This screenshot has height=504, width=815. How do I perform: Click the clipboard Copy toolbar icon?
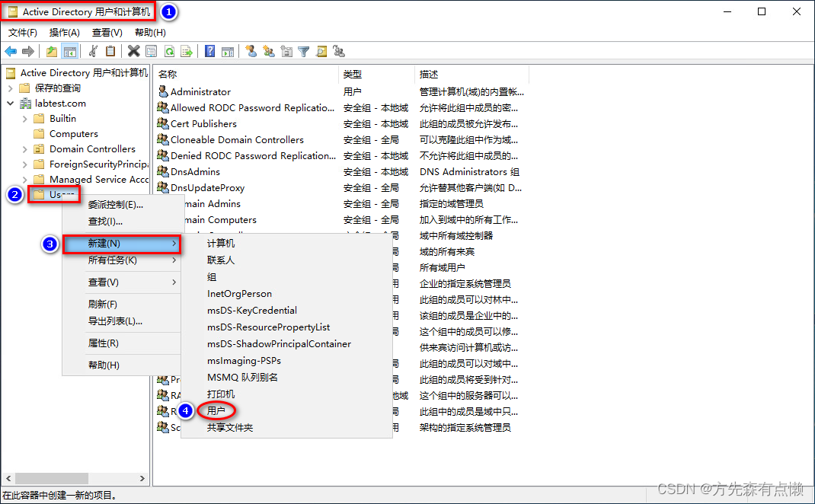tap(110, 51)
